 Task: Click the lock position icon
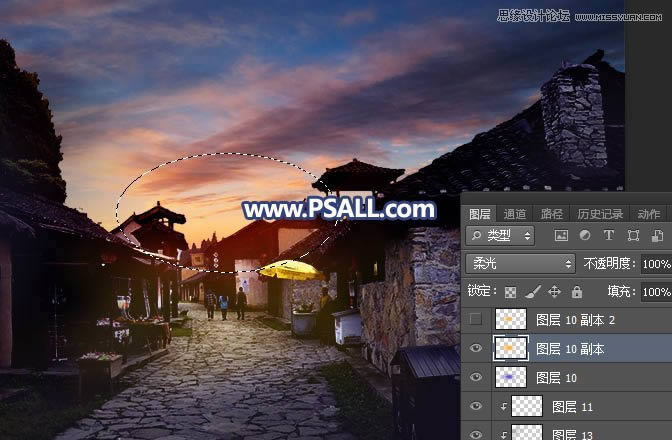click(x=555, y=292)
